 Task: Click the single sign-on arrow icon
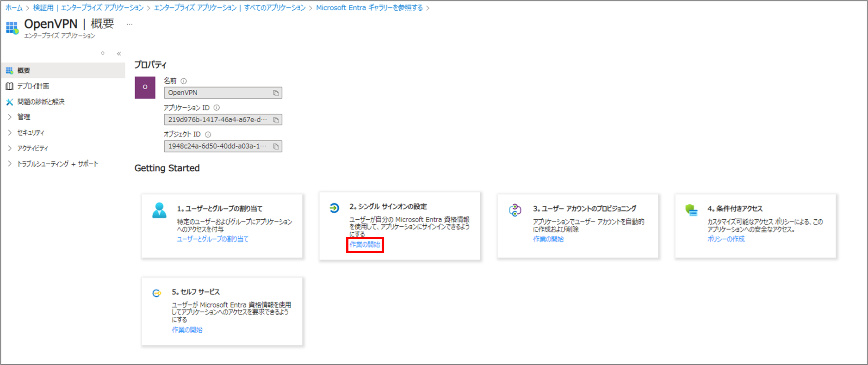(334, 208)
